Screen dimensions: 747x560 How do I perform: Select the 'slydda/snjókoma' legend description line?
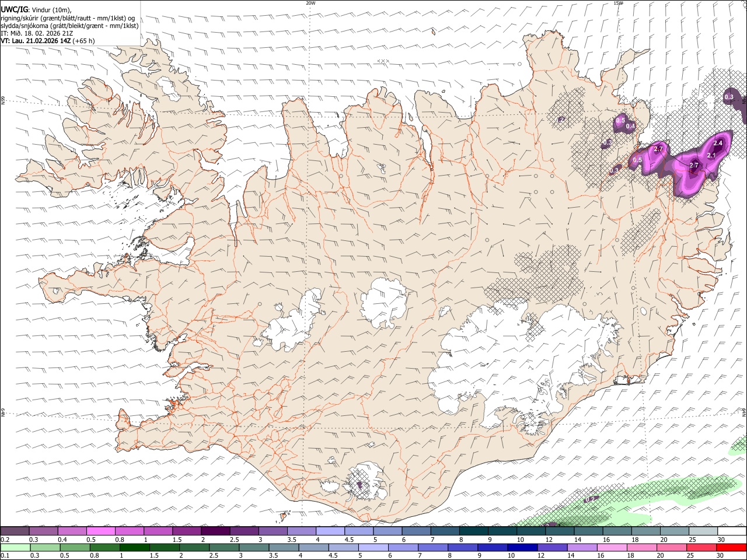(x=69, y=26)
